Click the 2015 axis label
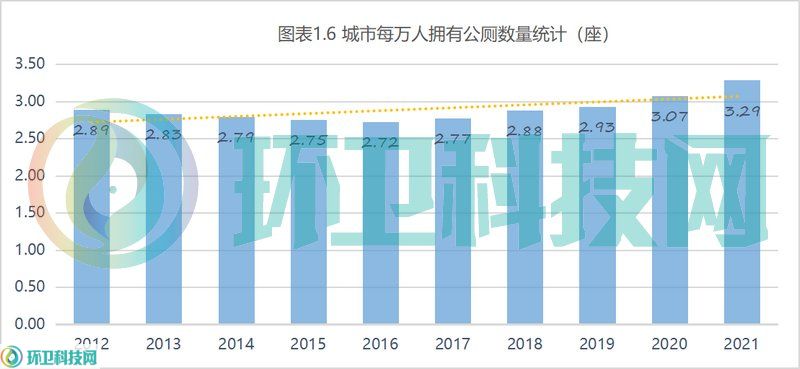This screenshot has width=800, height=369. [308, 344]
